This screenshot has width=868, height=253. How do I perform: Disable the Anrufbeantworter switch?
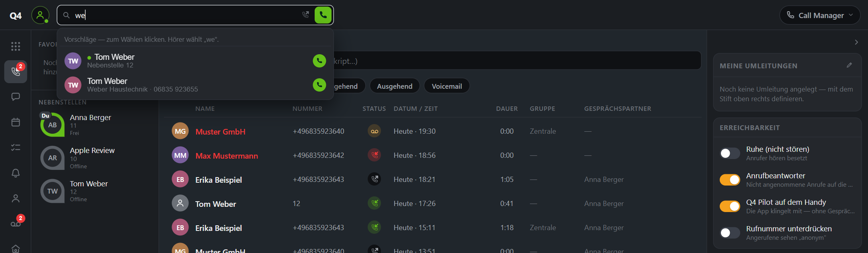click(730, 180)
